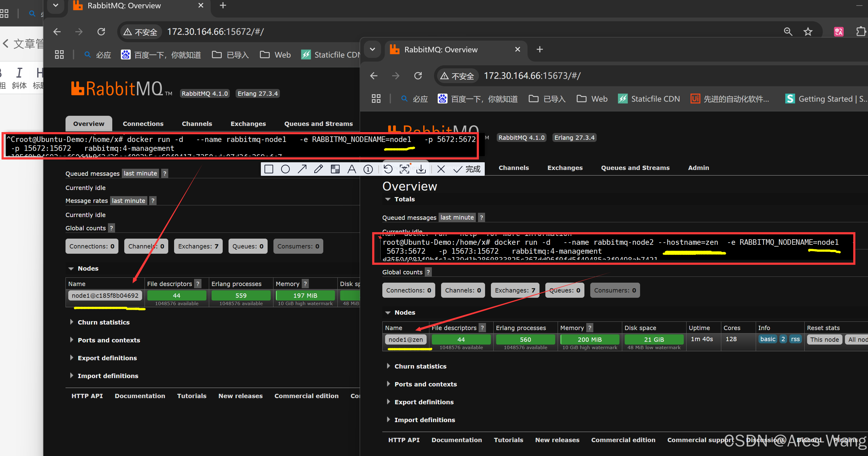
Task: Click the 'This node' reset stats button
Action: (x=824, y=339)
